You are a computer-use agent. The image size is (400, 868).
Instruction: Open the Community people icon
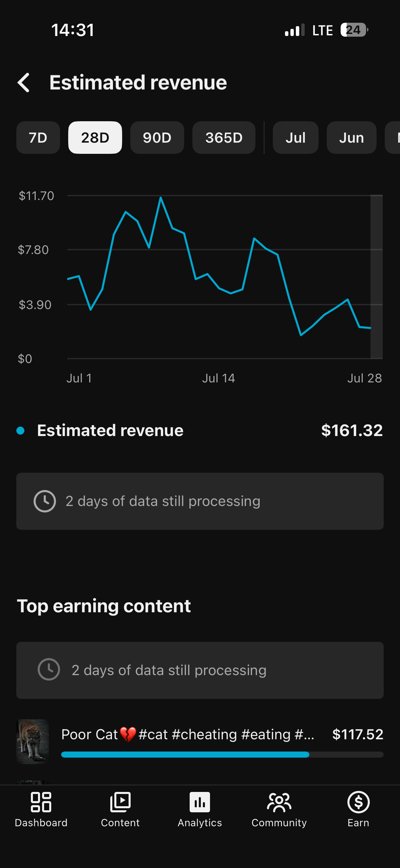[x=279, y=802]
